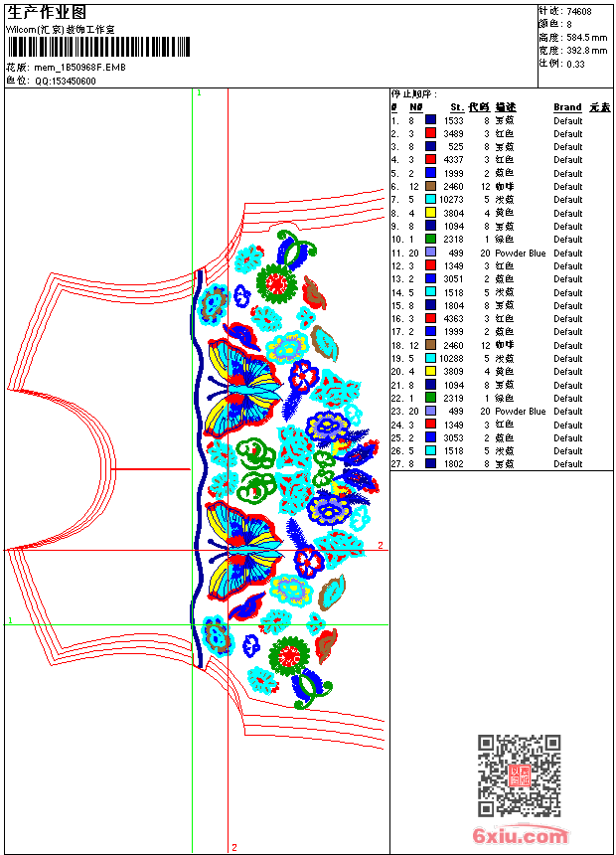Click the 'St.' column header
Viewport: 616px width, 855px height.
[x=457, y=107]
